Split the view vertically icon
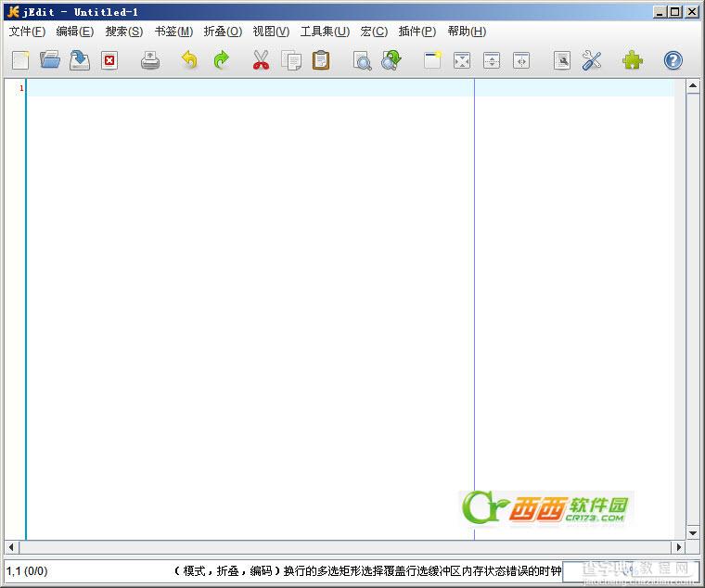 click(x=521, y=60)
